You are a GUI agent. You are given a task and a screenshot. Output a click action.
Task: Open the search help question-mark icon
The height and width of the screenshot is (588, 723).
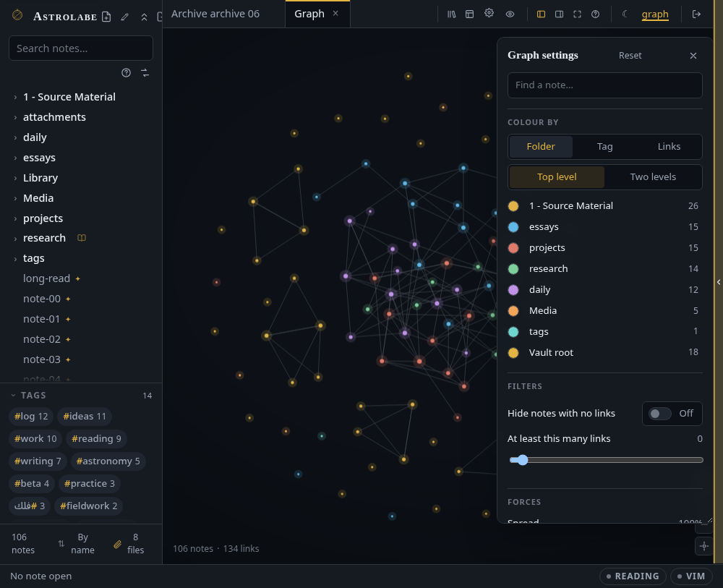[126, 73]
